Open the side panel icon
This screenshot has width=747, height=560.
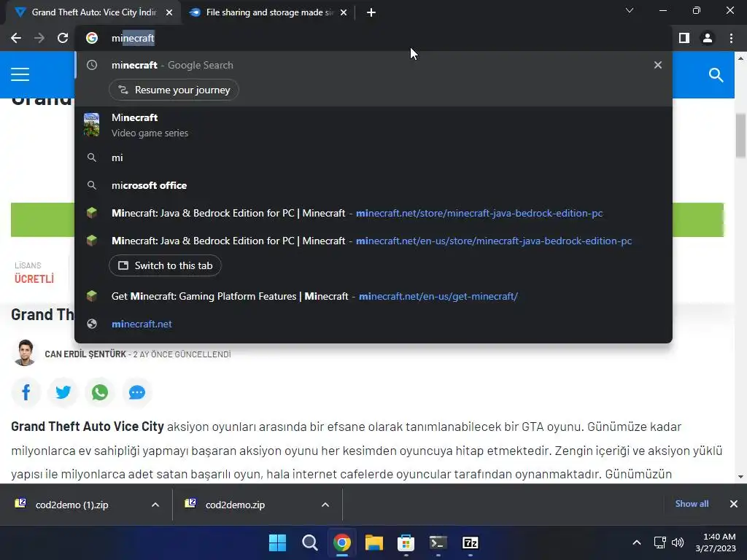pyautogui.click(x=684, y=38)
